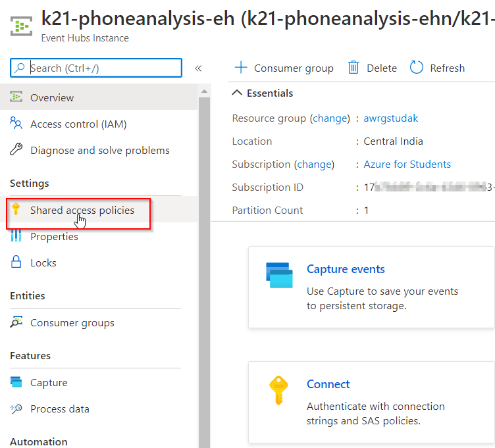Viewport: 495px width, 448px height.
Task: Open the Azure for Students subscription link
Action: pyautogui.click(x=407, y=164)
